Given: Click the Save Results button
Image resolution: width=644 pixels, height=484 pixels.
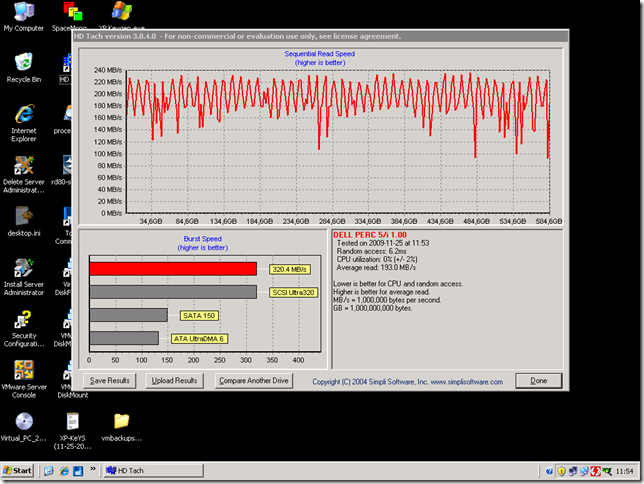Looking at the screenshot, I should 110,381.
